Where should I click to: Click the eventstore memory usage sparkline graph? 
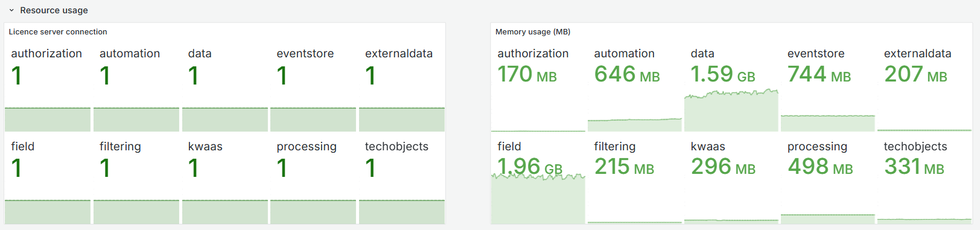tap(827, 123)
